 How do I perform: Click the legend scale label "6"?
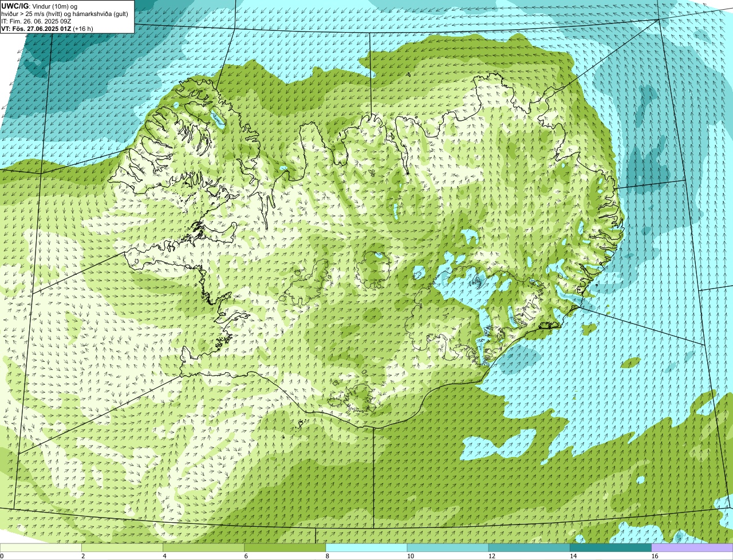coord(246,556)
